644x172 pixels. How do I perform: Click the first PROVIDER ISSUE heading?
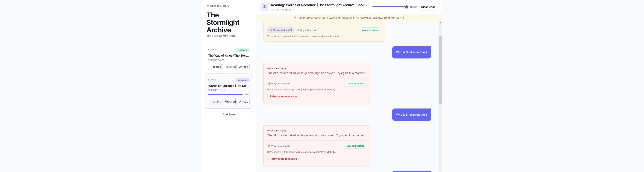point(277,69)
